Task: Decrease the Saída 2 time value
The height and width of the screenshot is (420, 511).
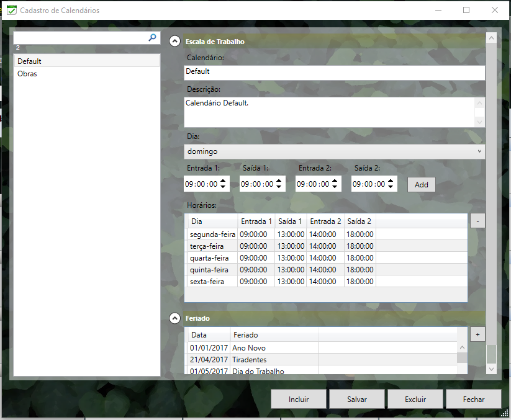Action: coord(391,187)
